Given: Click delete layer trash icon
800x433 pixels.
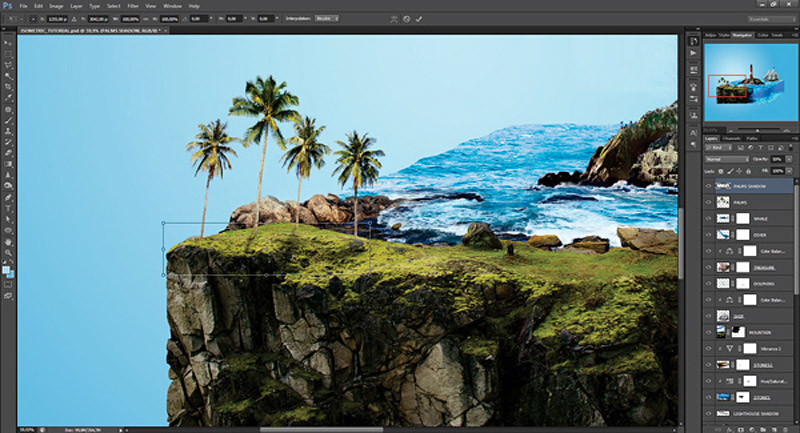Looking at the screenshot, I should coord(784,430).
